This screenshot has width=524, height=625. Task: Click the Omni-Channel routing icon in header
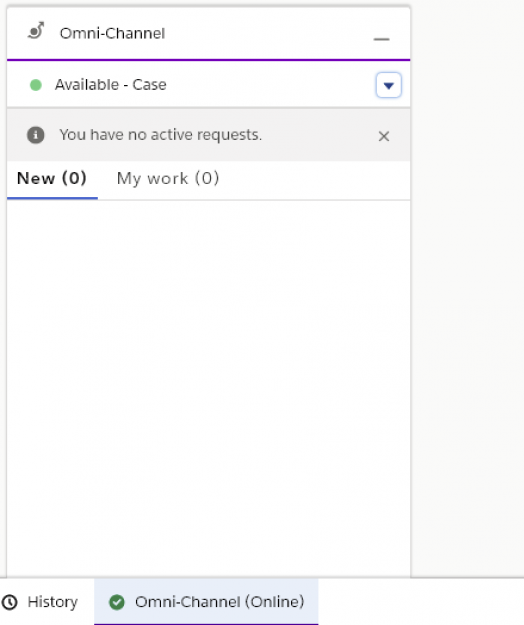point(36,31)
